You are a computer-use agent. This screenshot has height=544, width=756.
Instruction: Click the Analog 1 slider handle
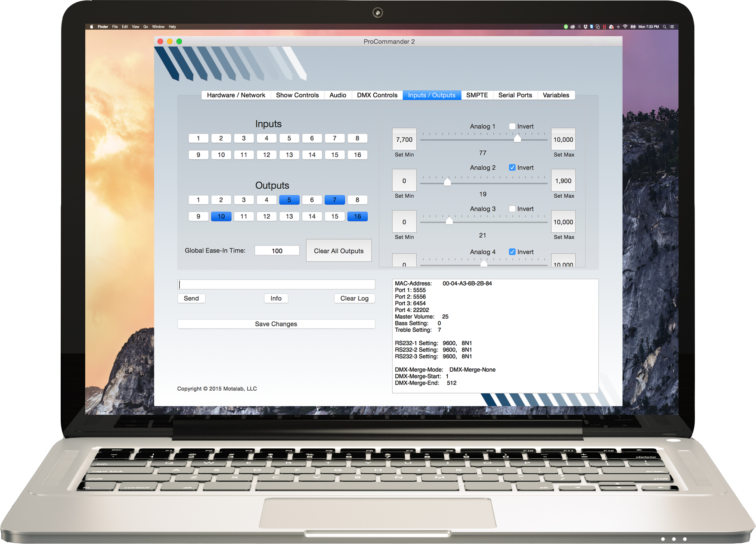tap(517, 138)
